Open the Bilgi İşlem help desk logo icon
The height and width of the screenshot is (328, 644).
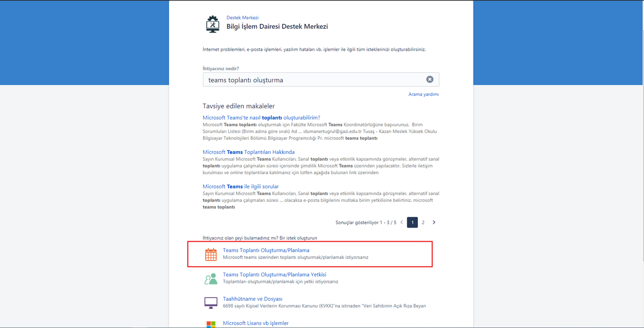(213, 25)
